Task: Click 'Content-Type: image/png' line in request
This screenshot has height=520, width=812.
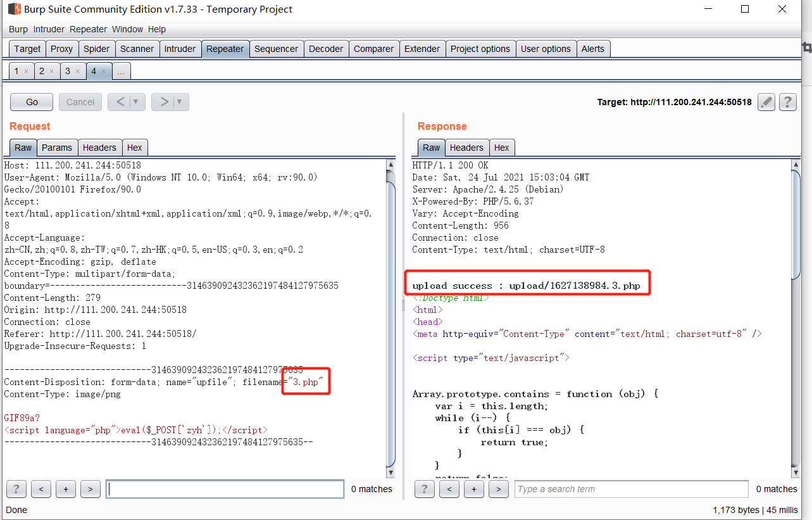Action: 62,394
